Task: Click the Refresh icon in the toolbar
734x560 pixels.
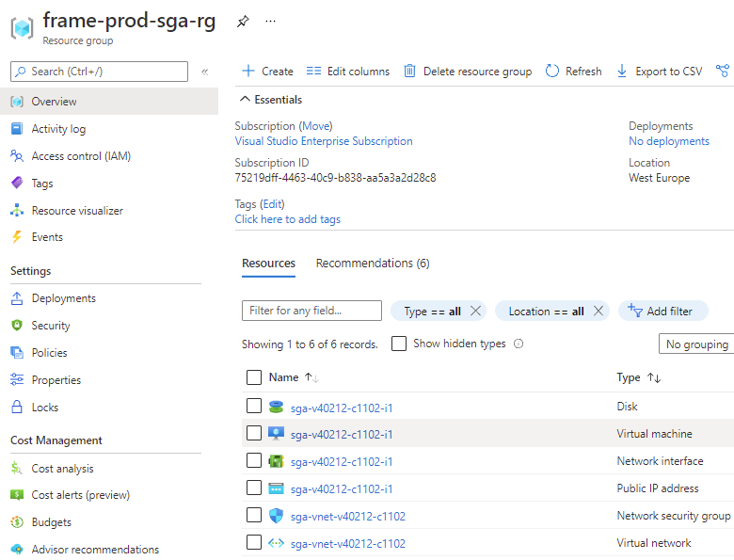Action: pos(552,72)
